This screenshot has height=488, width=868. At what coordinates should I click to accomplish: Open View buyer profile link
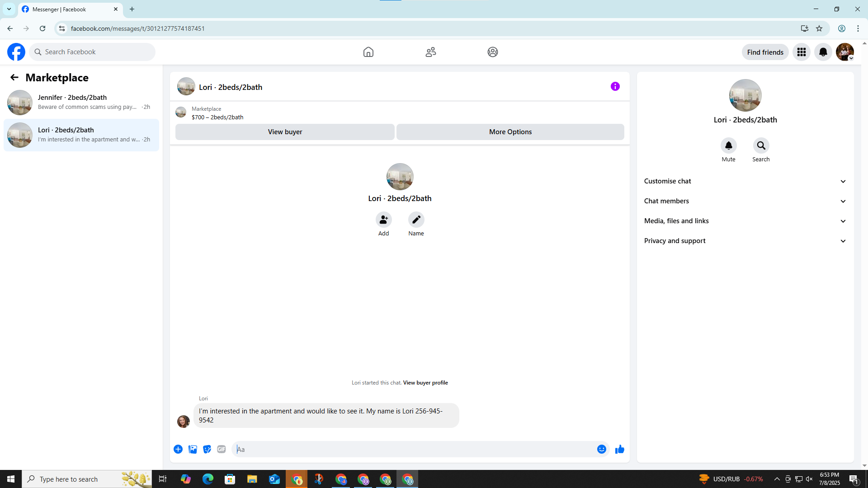coord(425,383)
